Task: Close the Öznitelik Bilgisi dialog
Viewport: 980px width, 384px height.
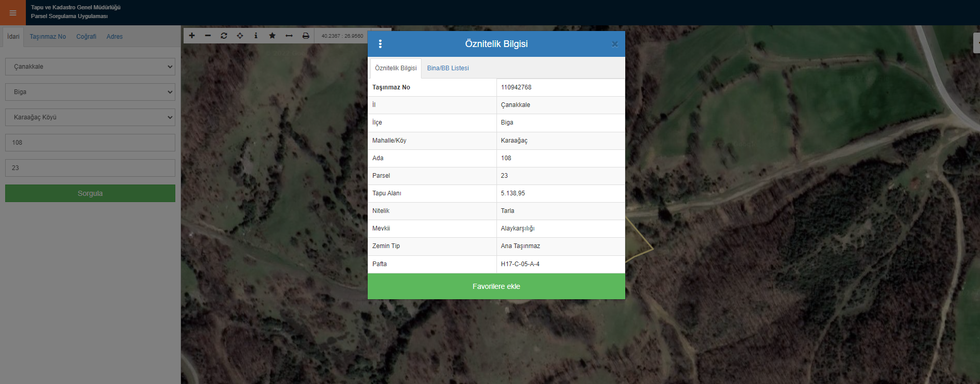Action: click(615, 44)
